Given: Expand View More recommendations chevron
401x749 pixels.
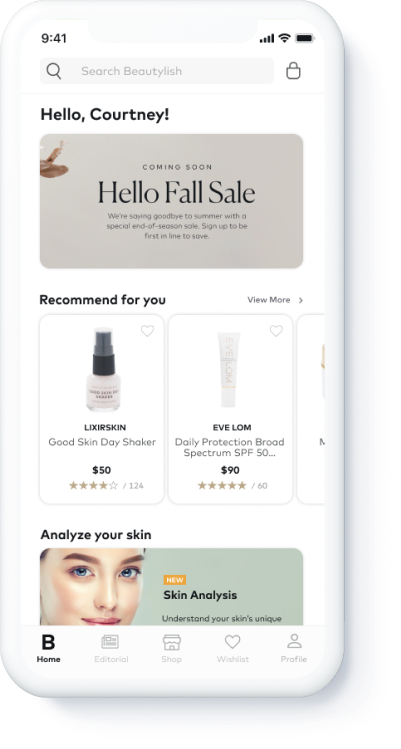Looking at the screenshot, I should [x=301, y=300].
